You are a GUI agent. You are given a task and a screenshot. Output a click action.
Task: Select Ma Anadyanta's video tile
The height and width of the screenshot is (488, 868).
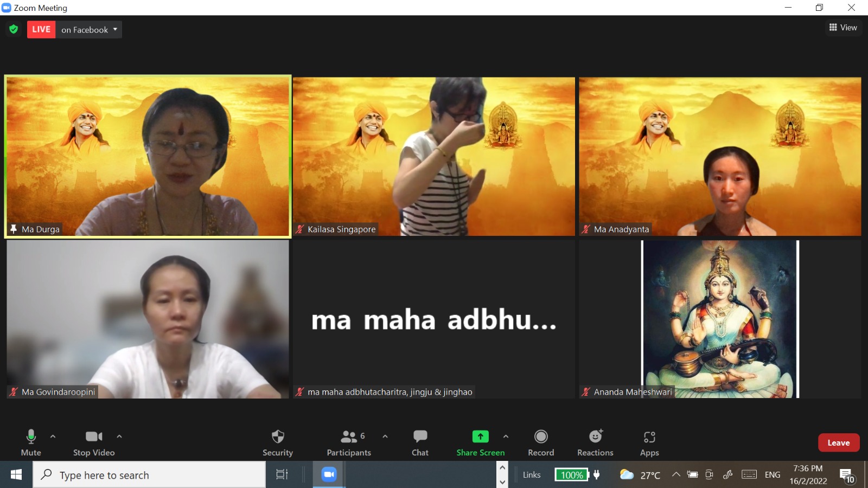point(720,156)
